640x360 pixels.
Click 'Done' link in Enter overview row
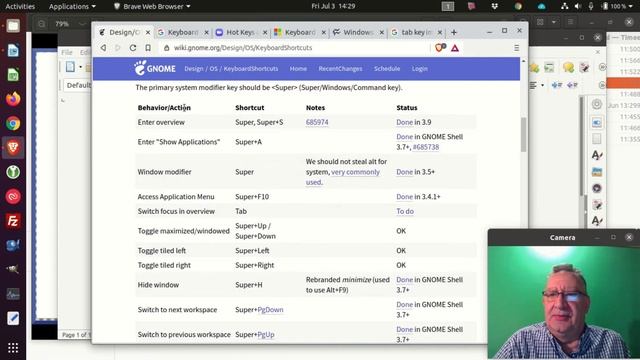pos(404,122)
